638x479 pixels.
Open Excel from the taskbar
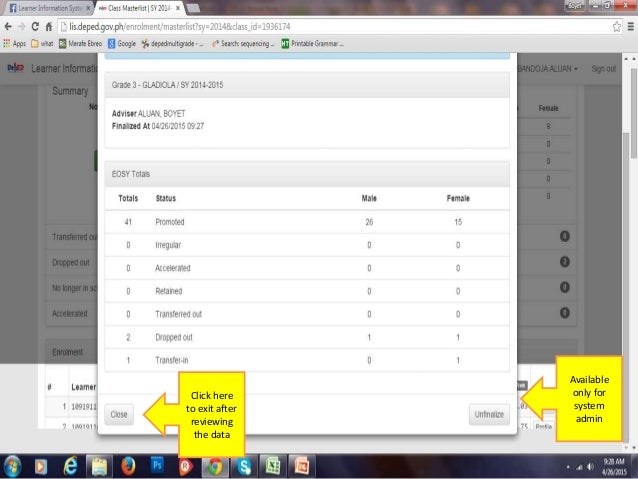pyautogui.click(x=273, y=466)
